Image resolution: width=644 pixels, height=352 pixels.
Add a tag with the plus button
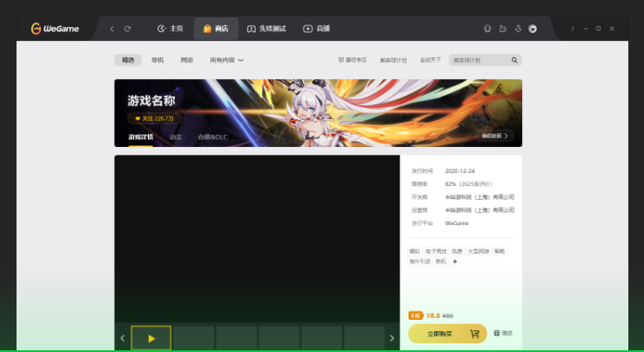tap(454, 262)
